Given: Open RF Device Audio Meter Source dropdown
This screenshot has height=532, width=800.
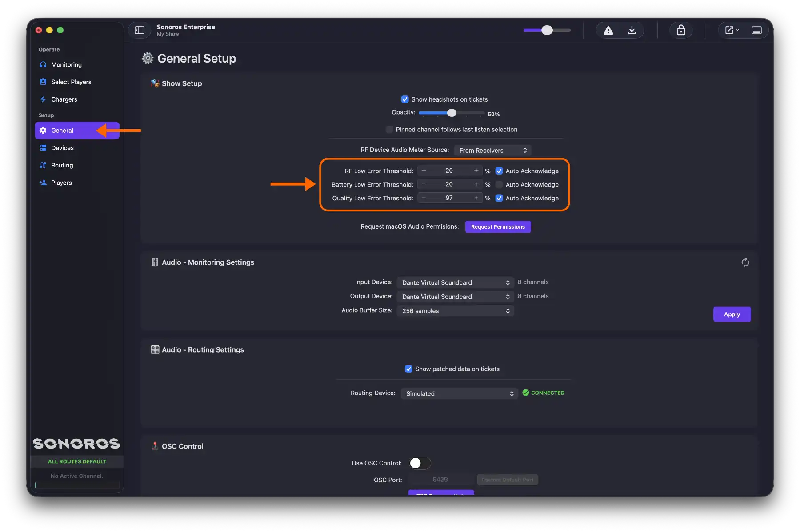Looking at the screenshot, I should (493, 151).
